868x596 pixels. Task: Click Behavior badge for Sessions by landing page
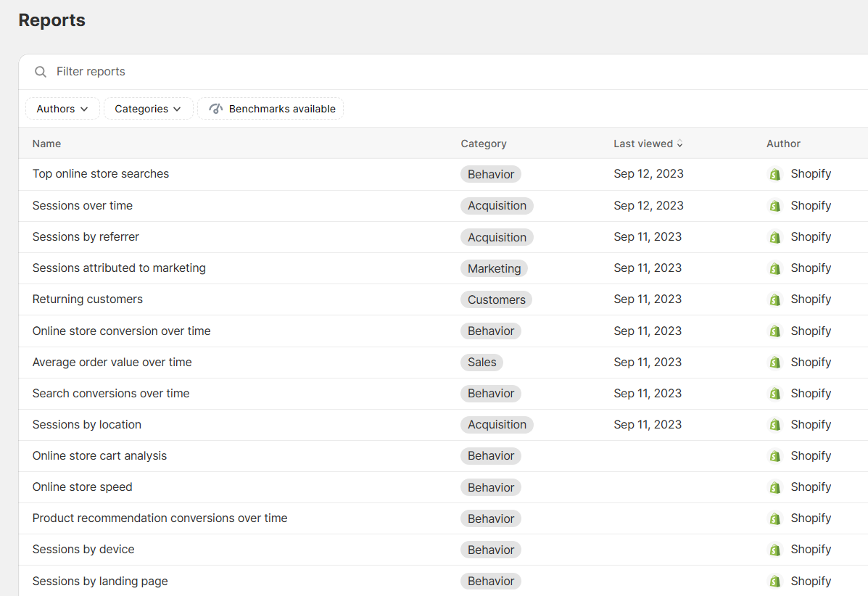(x=490, y=581)
